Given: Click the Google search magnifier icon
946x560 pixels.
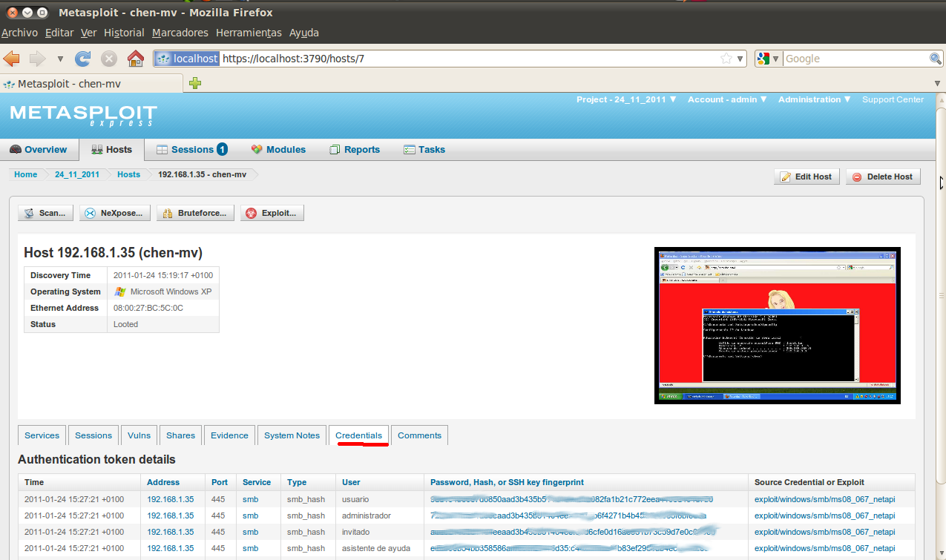Looking at the screenshot, I should click(935, 58).
